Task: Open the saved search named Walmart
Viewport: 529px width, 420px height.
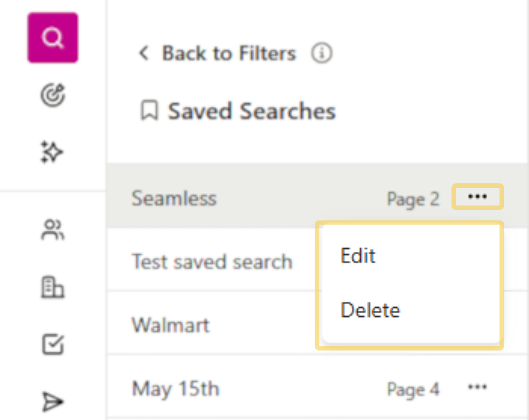Action: point(170,325)
